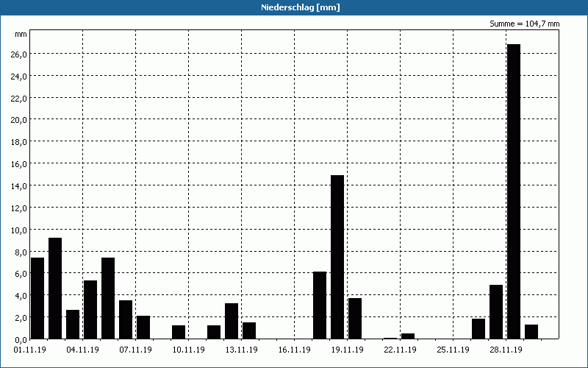This screenshot has height=368, width=588.
Task: Click the x-axis date '04.11.19'
Action: pyautogui.click(x=83, y=350)
